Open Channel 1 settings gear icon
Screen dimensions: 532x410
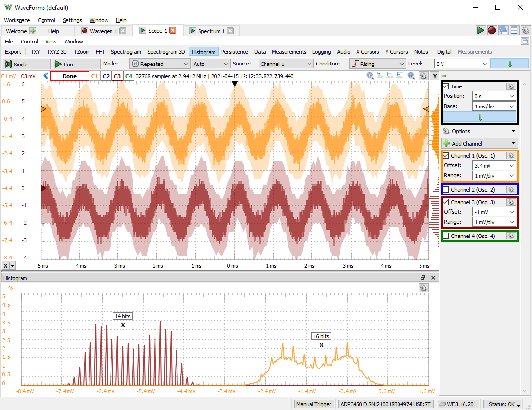click(x=510, y=156)
